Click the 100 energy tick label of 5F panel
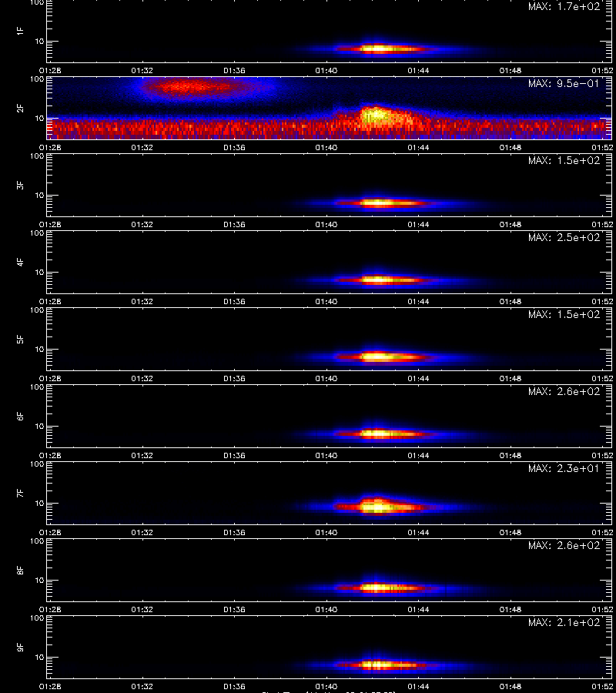 tap(37, 310)
